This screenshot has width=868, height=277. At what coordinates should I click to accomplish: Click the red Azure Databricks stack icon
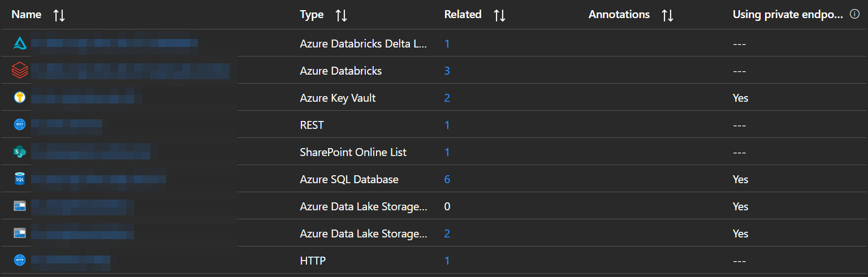coord(20,71)
